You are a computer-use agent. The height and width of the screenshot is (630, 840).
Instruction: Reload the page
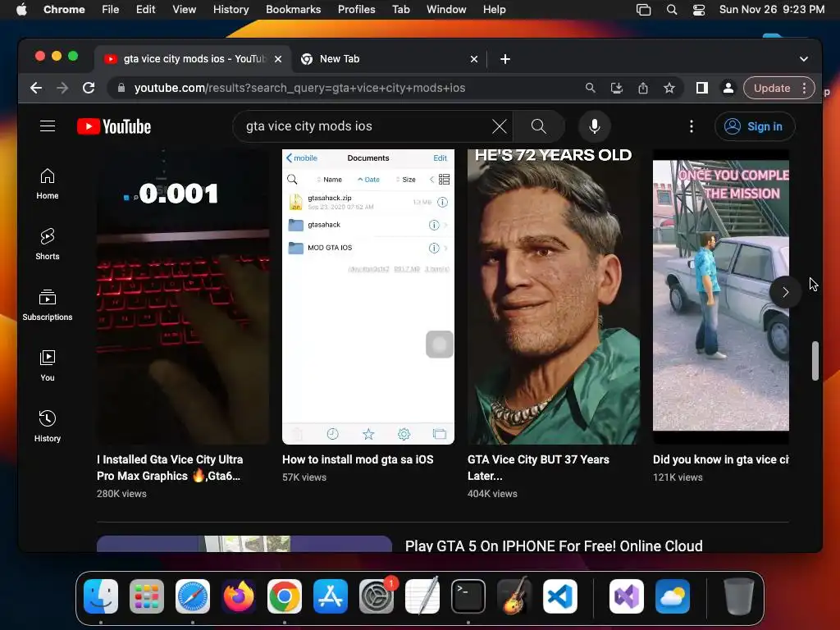coord(89,88)
